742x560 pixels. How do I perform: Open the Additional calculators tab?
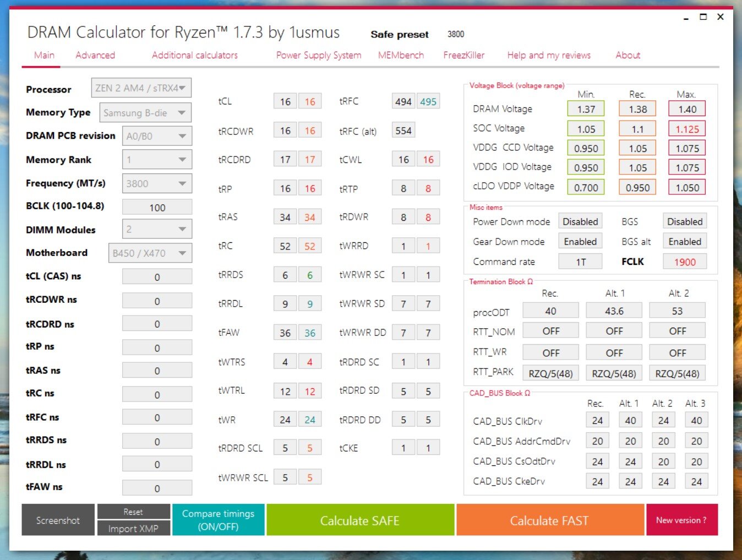point(195,55)
